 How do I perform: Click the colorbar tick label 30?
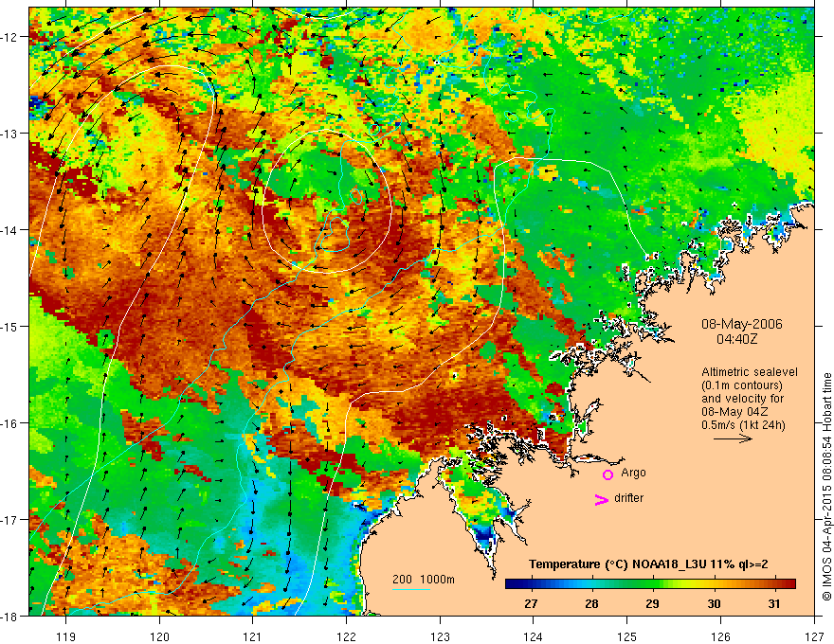[714, 603]
